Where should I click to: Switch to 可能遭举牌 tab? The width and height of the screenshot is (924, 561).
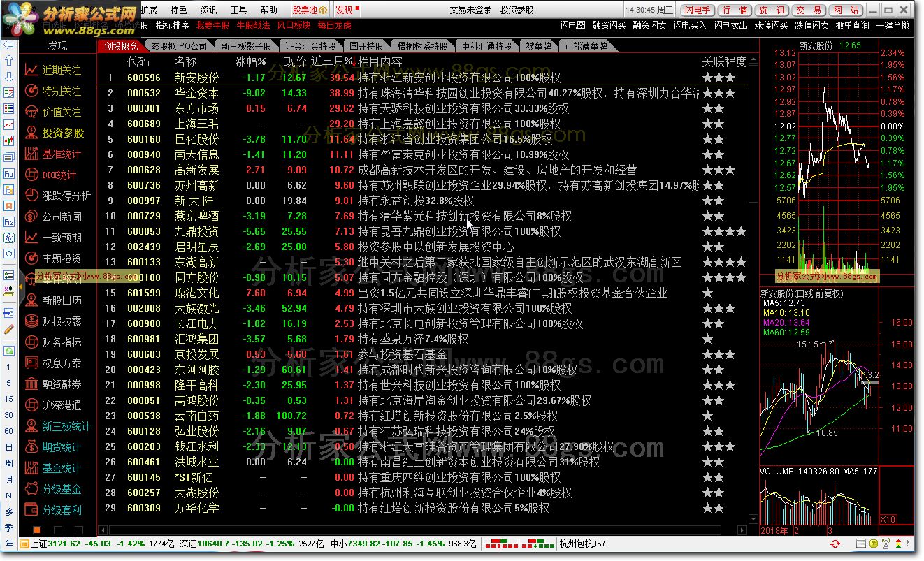click(586, 46)
